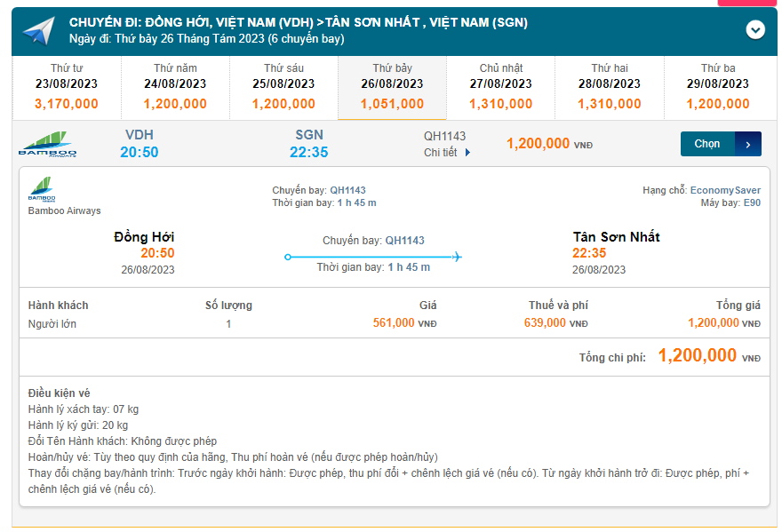Choose Chủ nhật 27/08/2023 date tab
This screenshot has width=782, height=532.
click(x=500, y=86)
